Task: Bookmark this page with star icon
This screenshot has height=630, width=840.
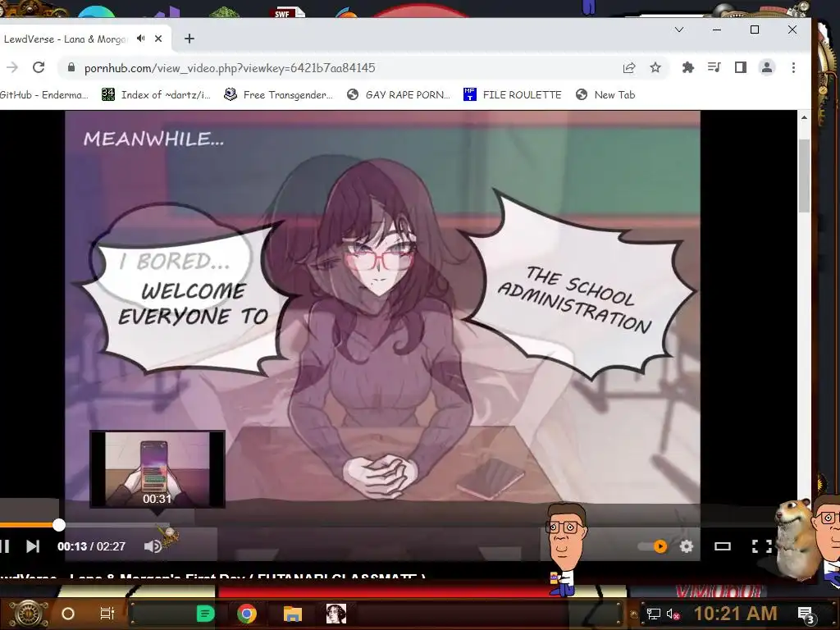Action: click(x=655, y=67)
